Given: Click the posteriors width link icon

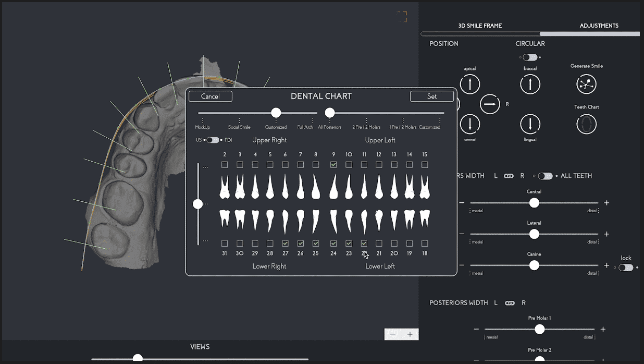Looking at the screenshot, I should (x=510, y=303).
